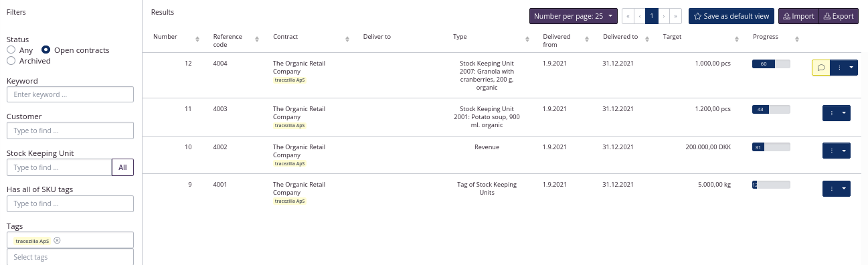
Task: Click the progress bar showing 60
Action: click(x=771, y=64)
